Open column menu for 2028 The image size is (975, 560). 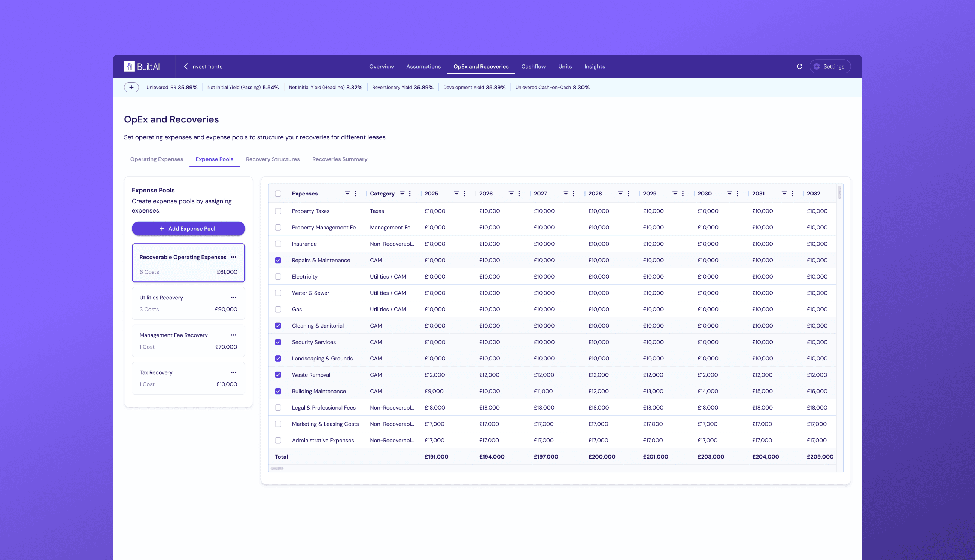click(628, 194)
